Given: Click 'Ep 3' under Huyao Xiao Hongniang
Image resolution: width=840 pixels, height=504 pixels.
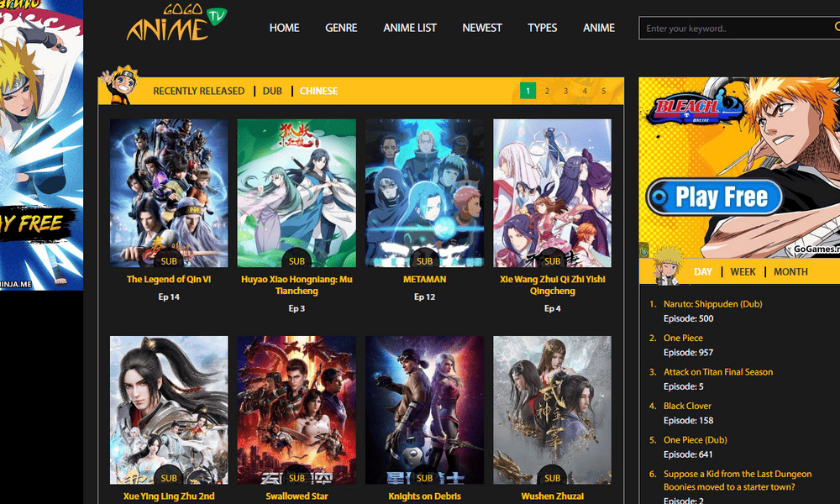Looking at the screenshot, I should [x=297, y=308].
